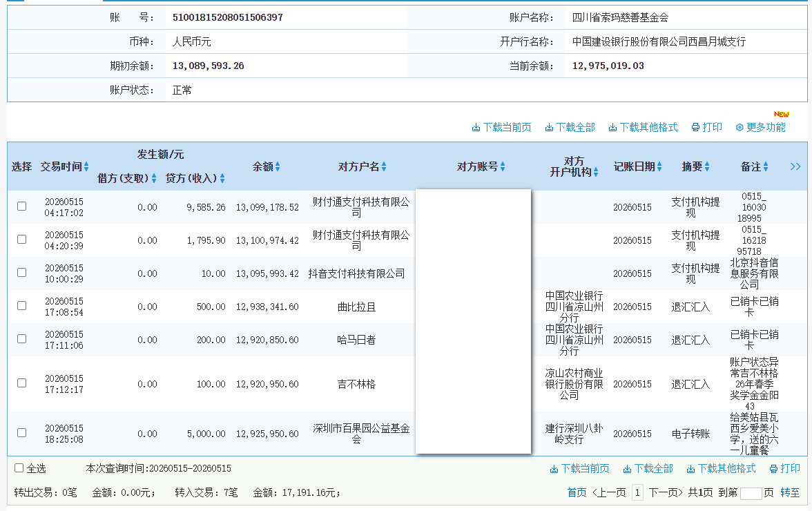
Task: Click counterparty 吉不林格
Action: coord(356,384)
